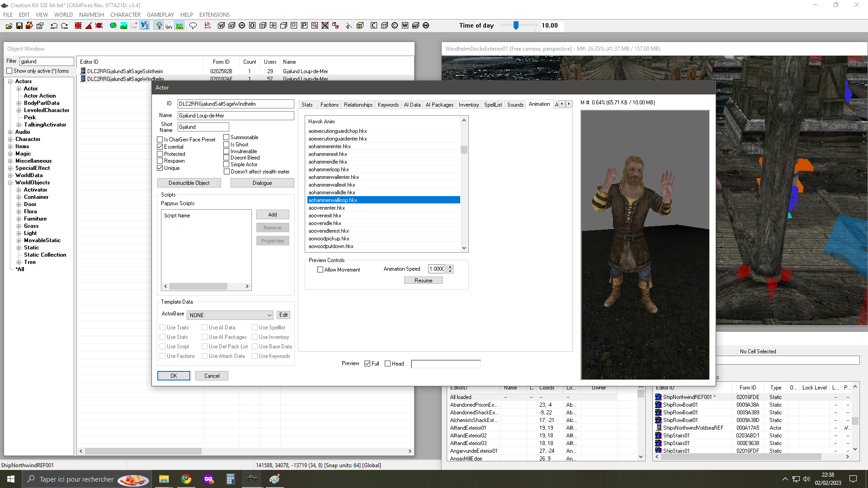Screen dimensions: 868x488
Task: Toggle the snap to angle icon
Action: (x=89, y=26)
